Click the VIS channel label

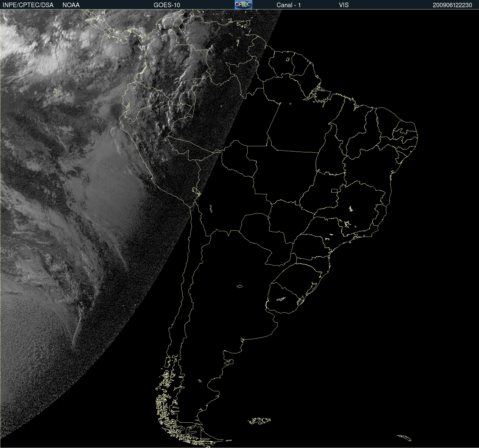(x=344, y=5)
